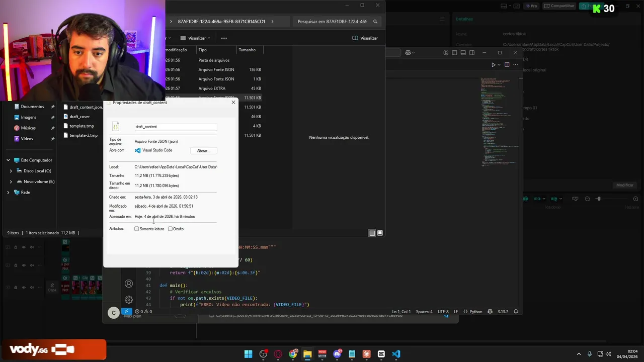Open VS Code notifications bell
This screenshot has height=362, width=644.
tap(516, 312)
